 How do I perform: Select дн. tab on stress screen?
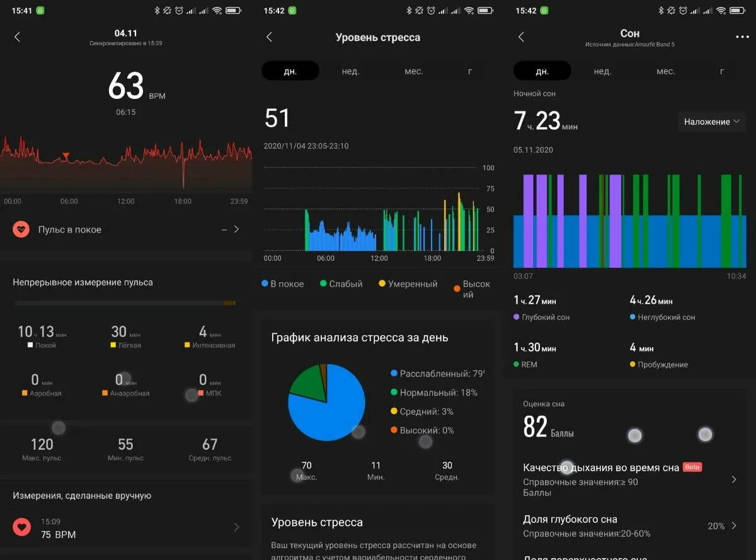[290, 71]
